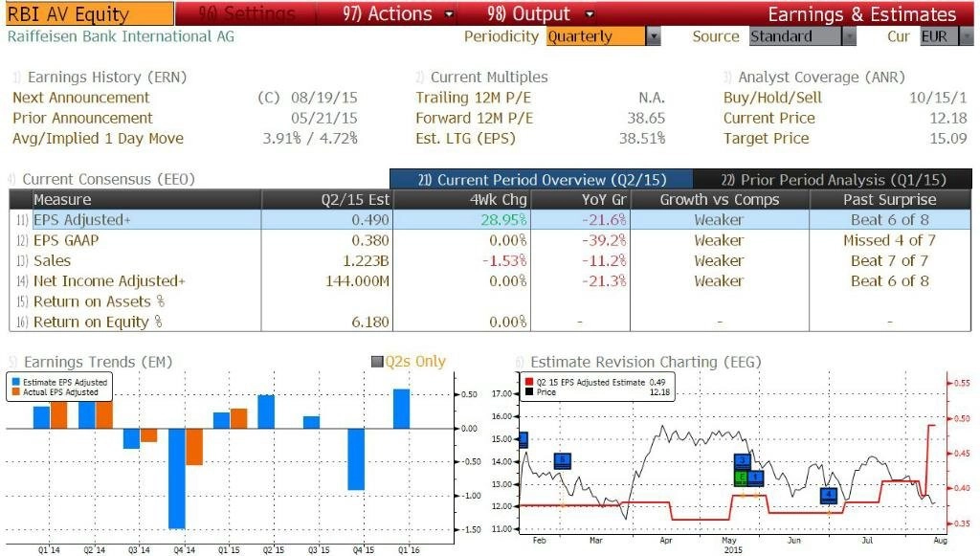Click EPS Adjusted estimate value 0.490
980x556 pixels.
[x=370, y=220]
